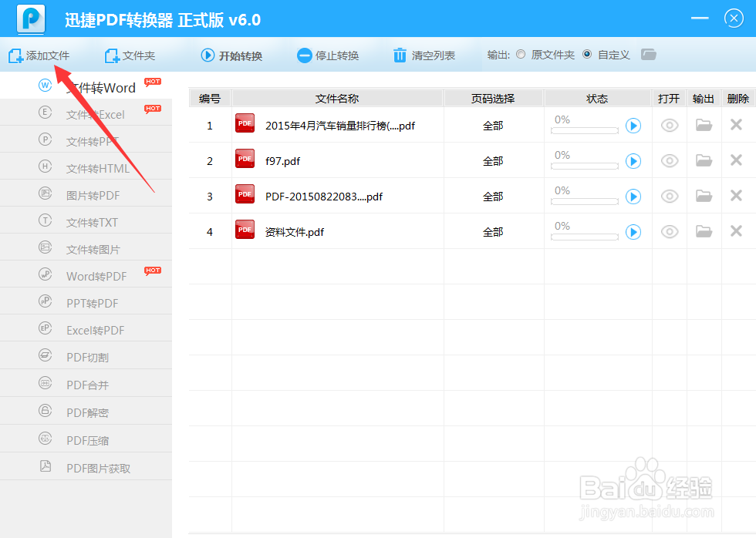Click page selection 全部 for f97.pdf row
This screenshot has height=538, width=756.
tap(493, 161)
